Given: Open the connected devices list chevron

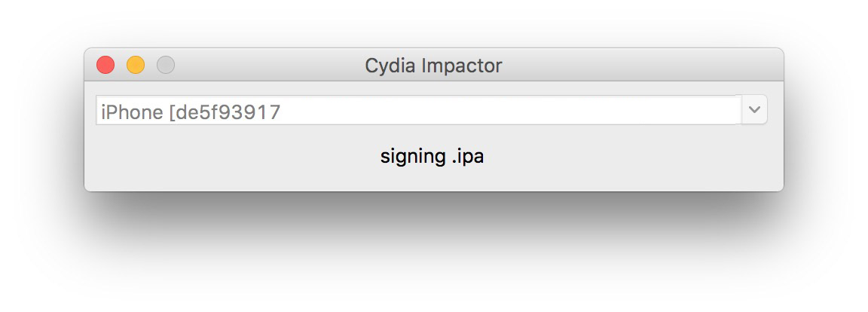Looking at the screenshot, I should (754, 110).
